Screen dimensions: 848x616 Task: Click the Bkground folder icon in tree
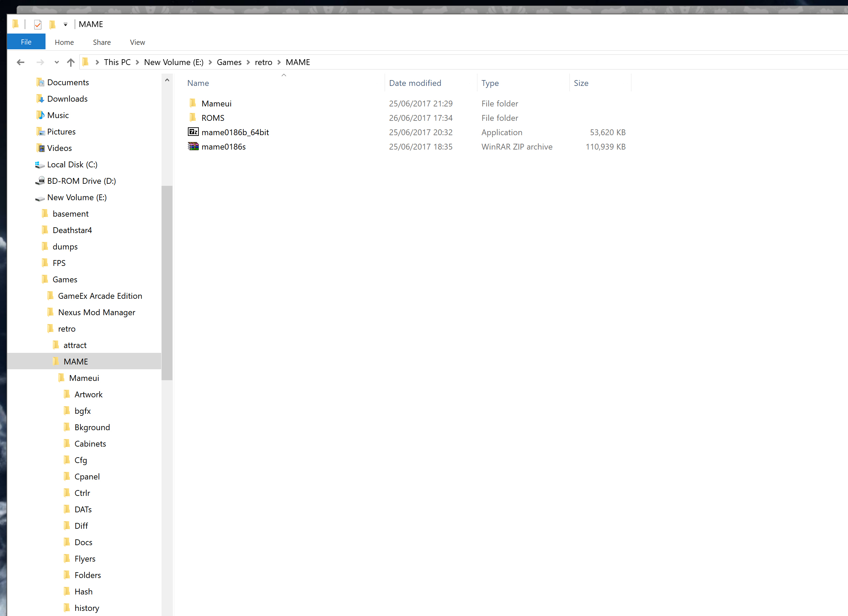[67, 427]
